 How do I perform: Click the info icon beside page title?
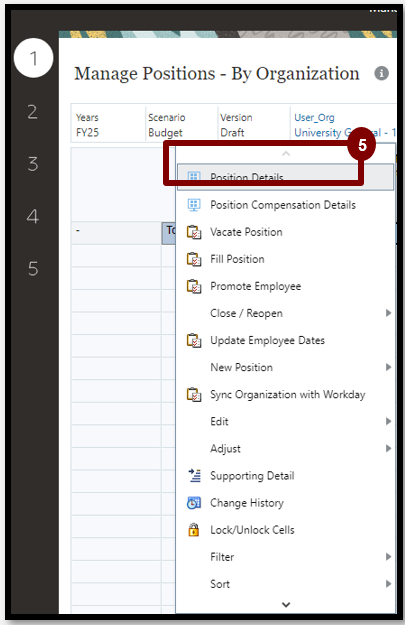[381, 73]
